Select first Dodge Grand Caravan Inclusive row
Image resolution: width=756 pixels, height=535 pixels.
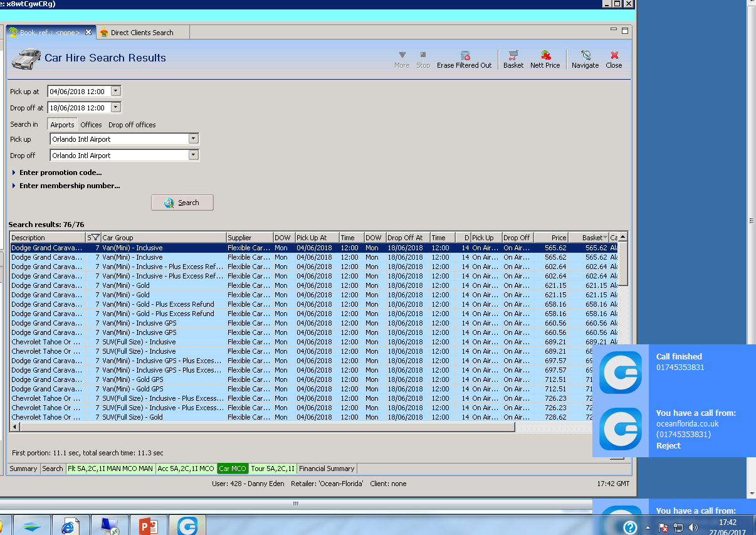tap(314, 248)
